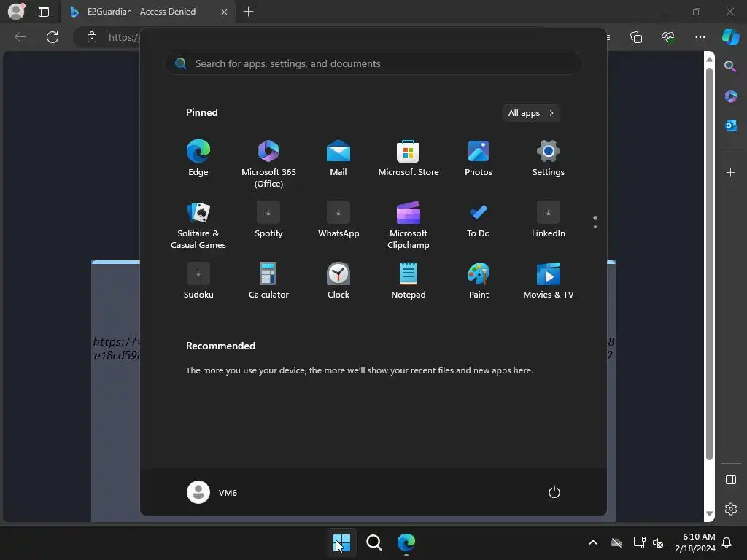Refresh the Edge page

[53, 37]
